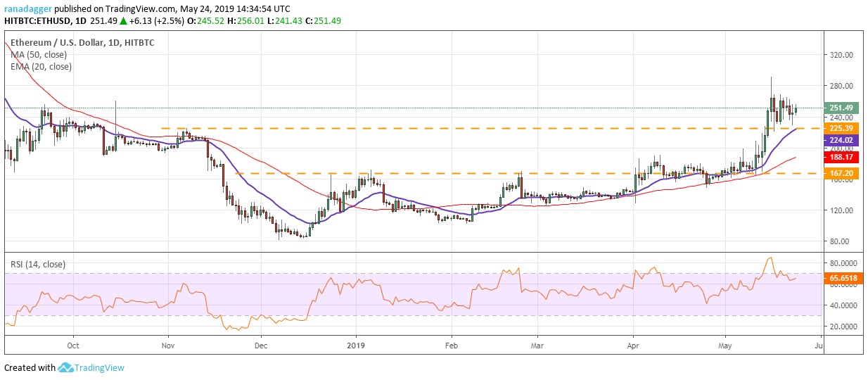868x380 pixels.
Task: Click the 320.00 price axis label
Action: point(842,55)
